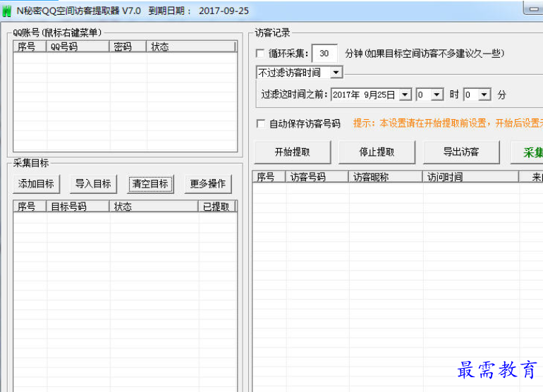This screenshot has width=543, height=392.
Task: Click the 目标号码 column header
Action: pos(78,207)
